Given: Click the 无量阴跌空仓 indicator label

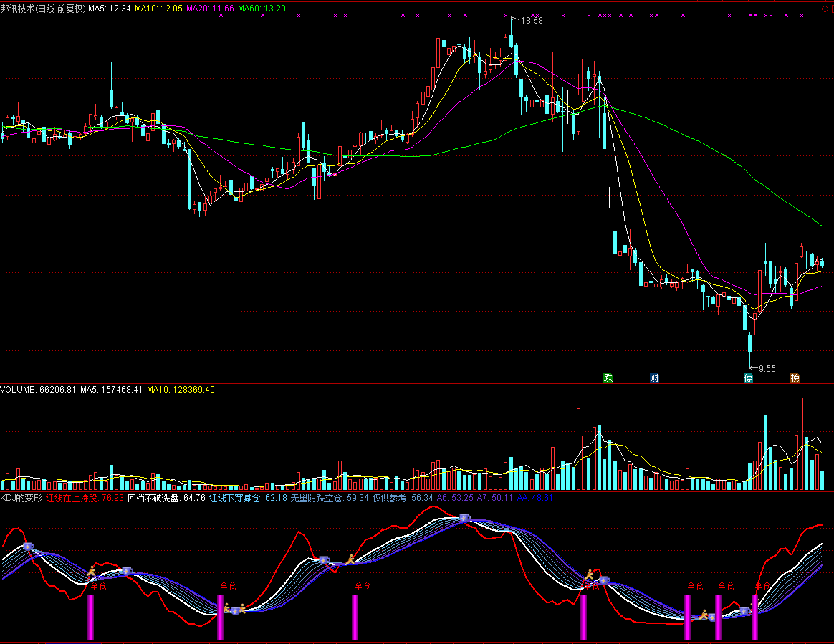Looking at the screenshot, I should (317, 497).
